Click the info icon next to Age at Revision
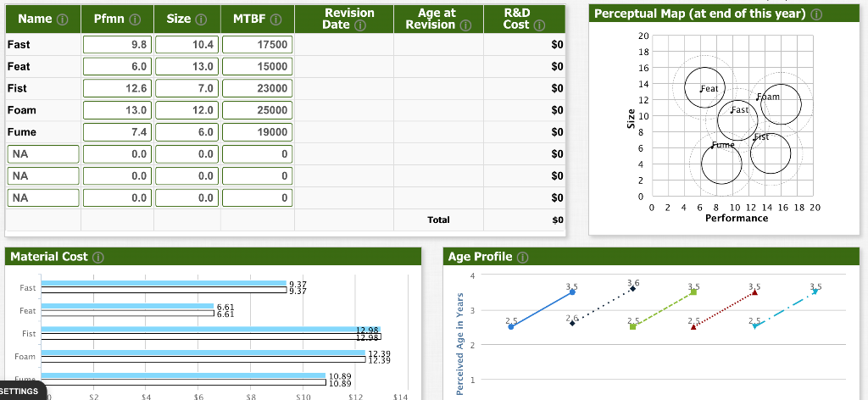The height and width of the screenshot is (400, 868). point(465,25)
